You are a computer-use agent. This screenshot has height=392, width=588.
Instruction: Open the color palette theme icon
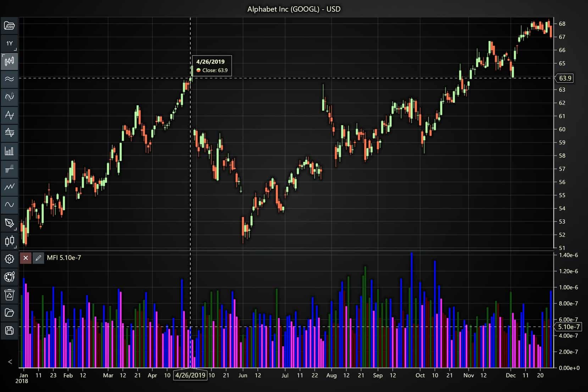[9, 277]
